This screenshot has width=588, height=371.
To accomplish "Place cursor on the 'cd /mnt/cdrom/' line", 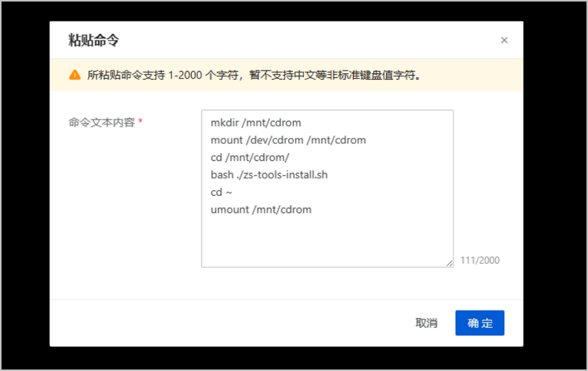I will click(x=250, y=158).
